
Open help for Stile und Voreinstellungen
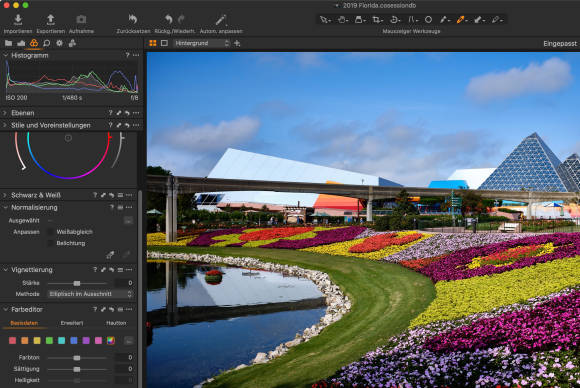(110, 125)
